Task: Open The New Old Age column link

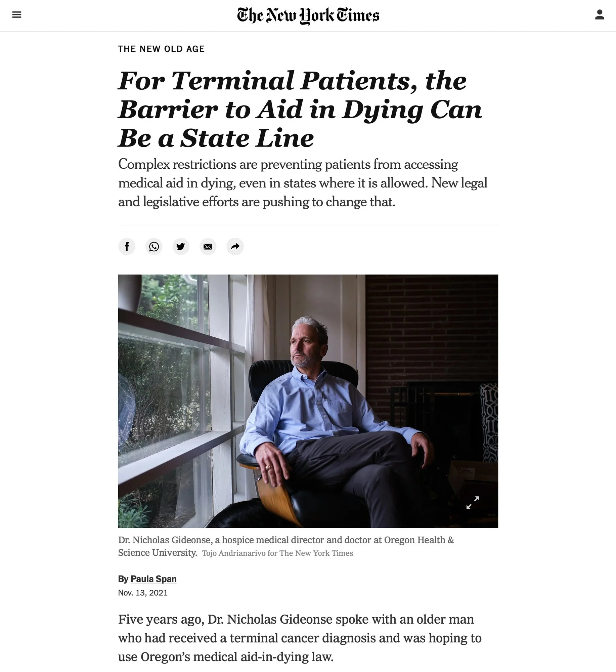Action: (x=161, y=49)
